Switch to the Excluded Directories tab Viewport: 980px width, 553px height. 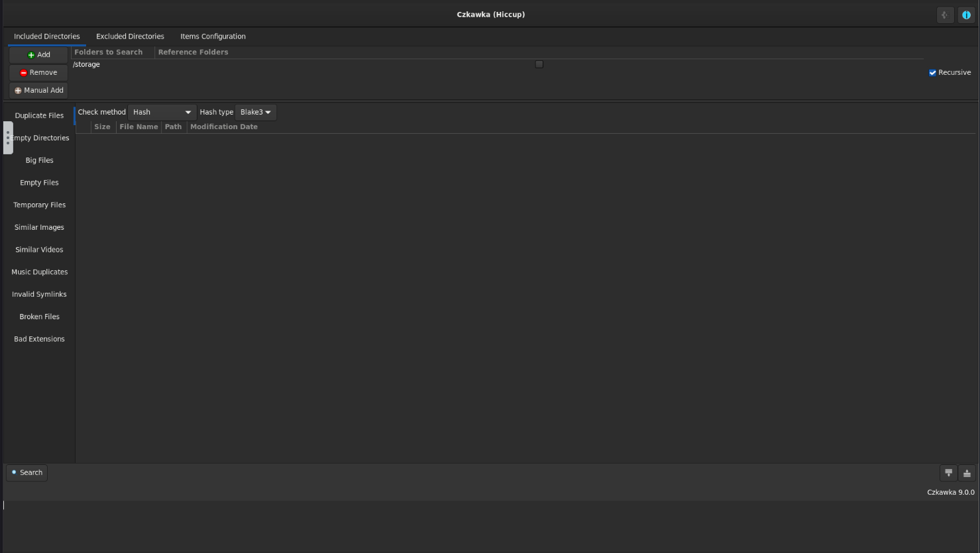pos(130,36)
